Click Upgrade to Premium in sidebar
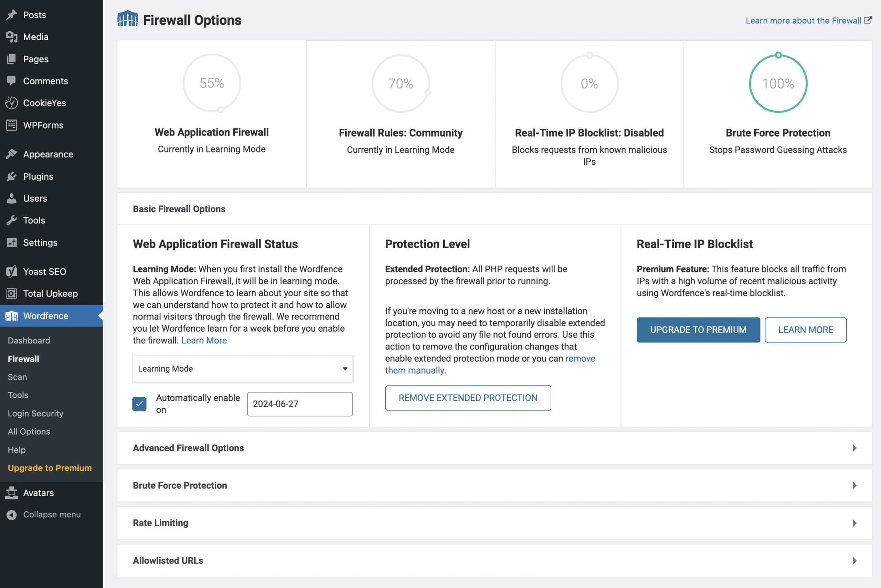Image resolution: width=881 pixels, height=588 pixels. 50,468
